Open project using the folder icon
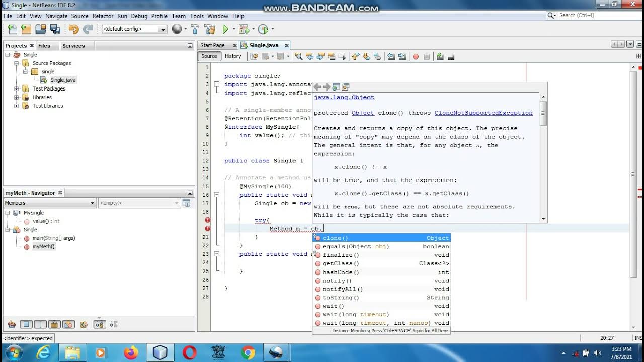 41,29
